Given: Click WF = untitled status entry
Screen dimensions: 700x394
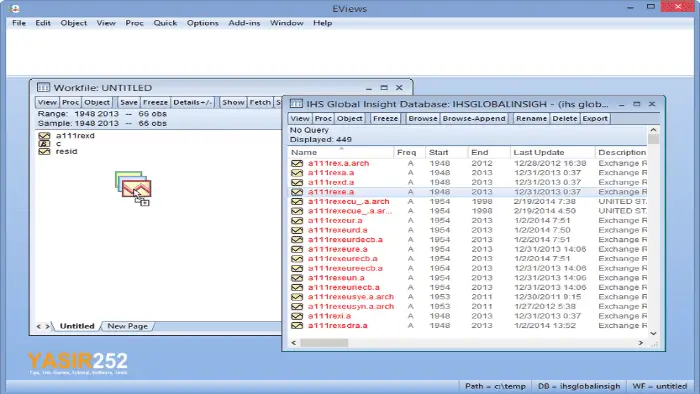Looking at the screenshot, I should point(660,386).
